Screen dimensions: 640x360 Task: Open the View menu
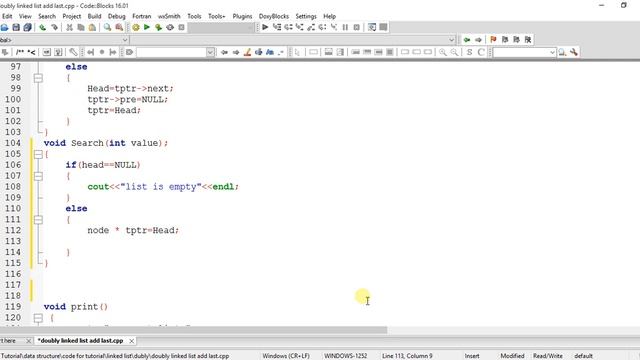pyautogui.click(x=25, y=16)
